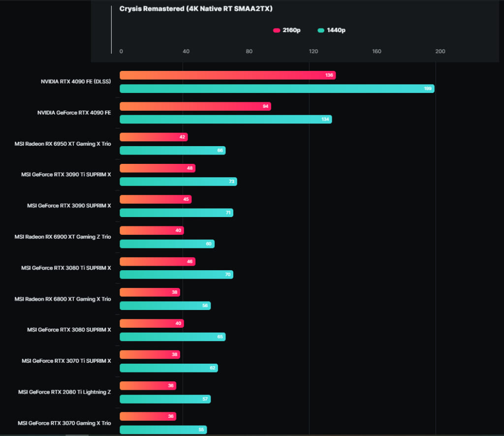504x436 pixels.
Task: Click the NVIDIA GeForce RTX 4090 FE label
Action: tap(74, 113)
